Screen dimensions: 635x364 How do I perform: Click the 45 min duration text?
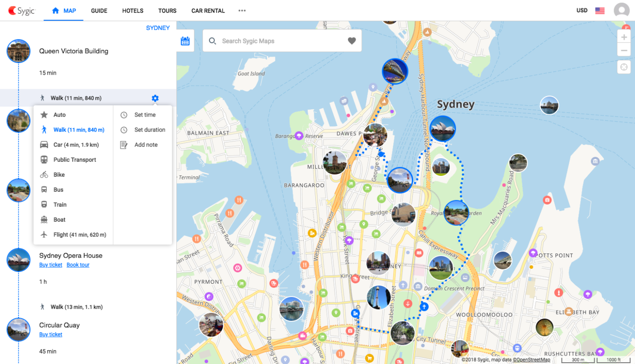click(48, 351)
